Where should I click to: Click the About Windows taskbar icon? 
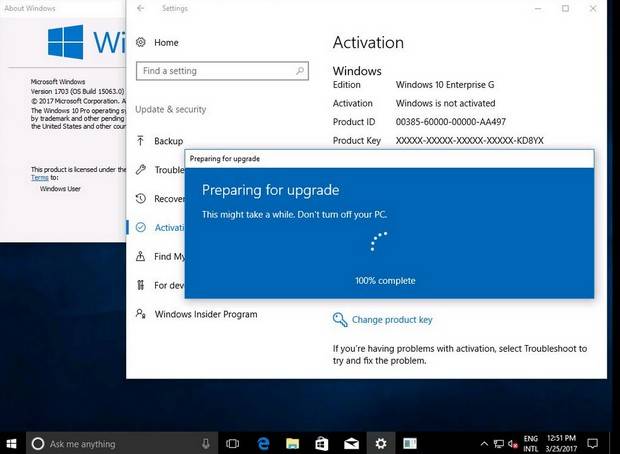tap(410, 444)
